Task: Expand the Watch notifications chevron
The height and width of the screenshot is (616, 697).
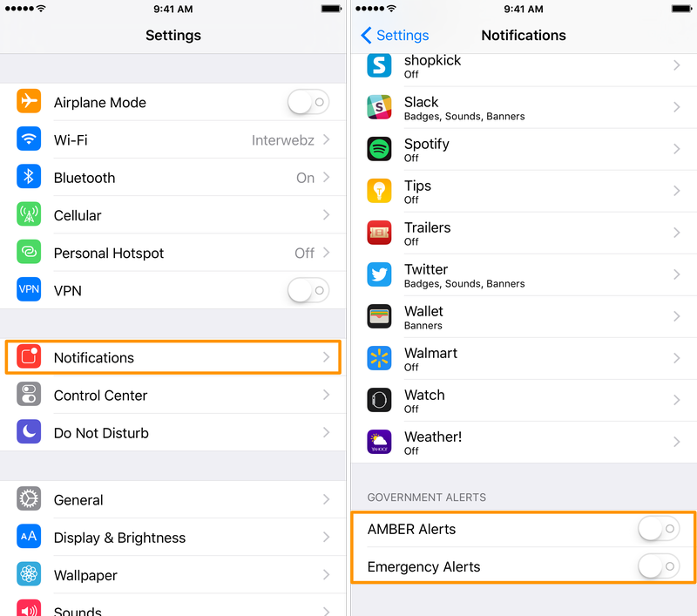Action: coord(677,400)
